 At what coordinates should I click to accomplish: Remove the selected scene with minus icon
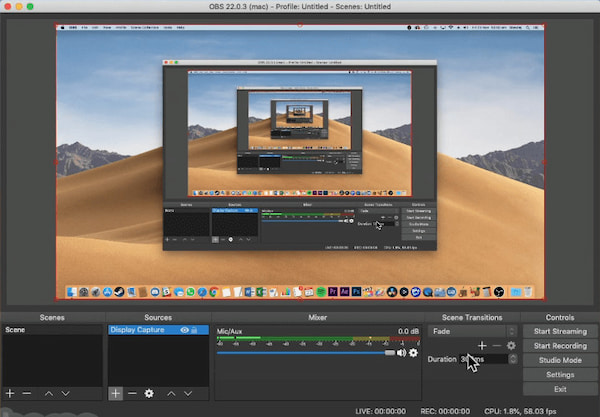pyautogui.click(x=25, y=394)
